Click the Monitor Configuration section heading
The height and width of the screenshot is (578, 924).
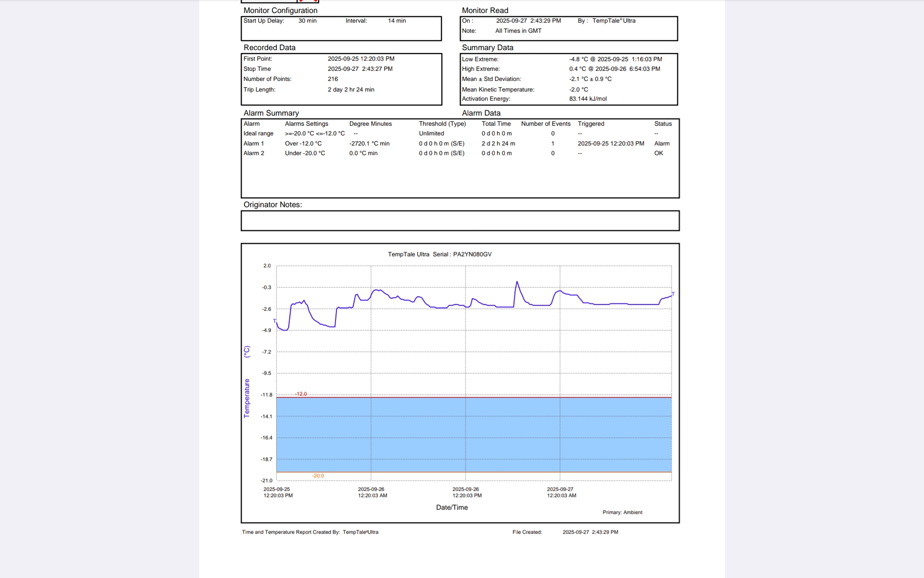[x=280, y=11]
